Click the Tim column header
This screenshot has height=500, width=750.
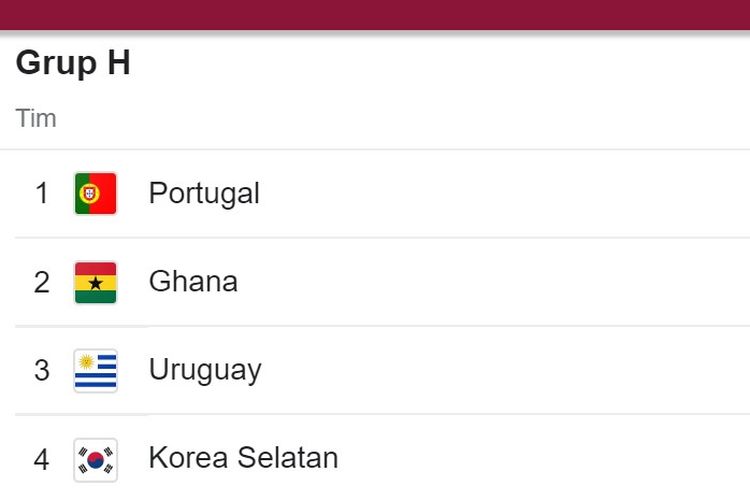[36, 118]
